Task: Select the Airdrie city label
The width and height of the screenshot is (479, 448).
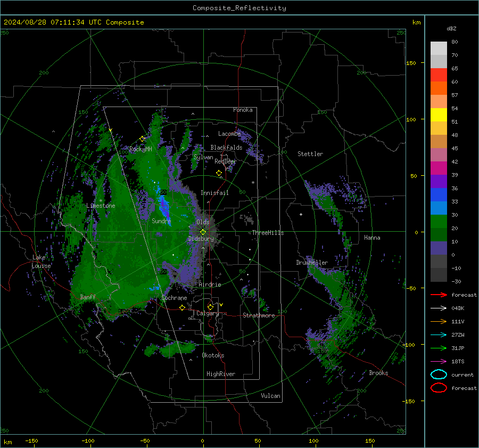Action: (x=210, y=284)
